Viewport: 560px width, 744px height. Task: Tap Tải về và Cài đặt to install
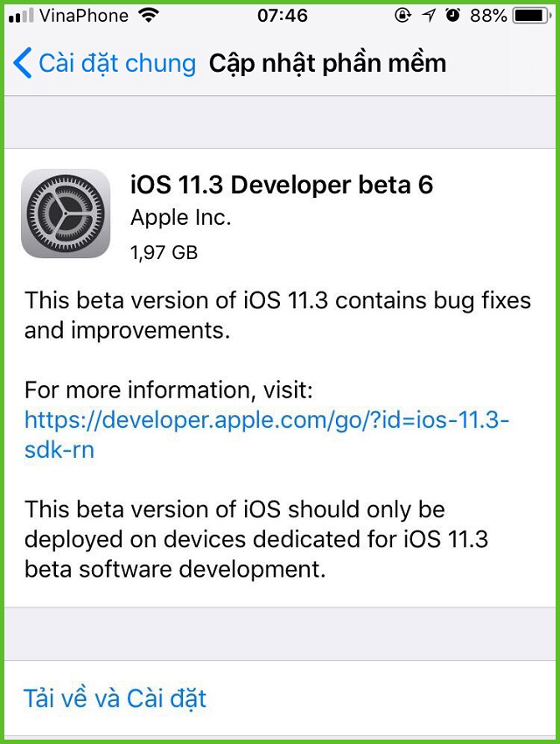(x=115, y=698)
